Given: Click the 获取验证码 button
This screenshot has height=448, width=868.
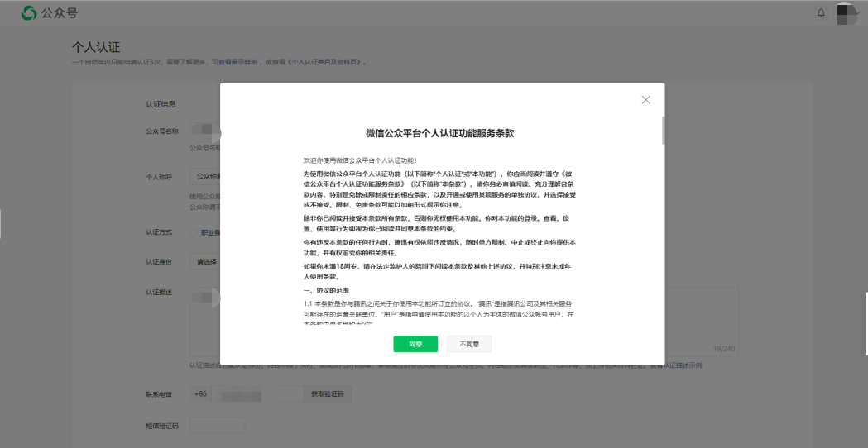Looking at the screenshot, I should [x=327, y=394].
